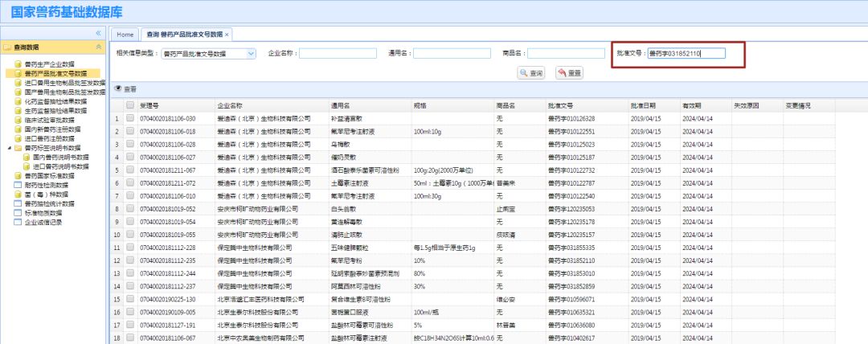The image size is (868, 344).
Task: Check row 12 checkbox 07040020181112-235
Action: [x=130, y=260]
